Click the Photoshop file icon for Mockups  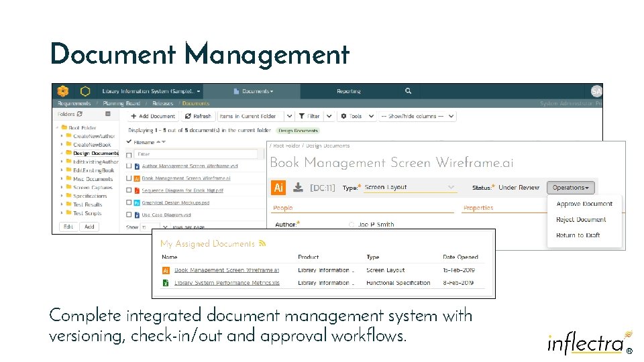(x=137, y=202)
